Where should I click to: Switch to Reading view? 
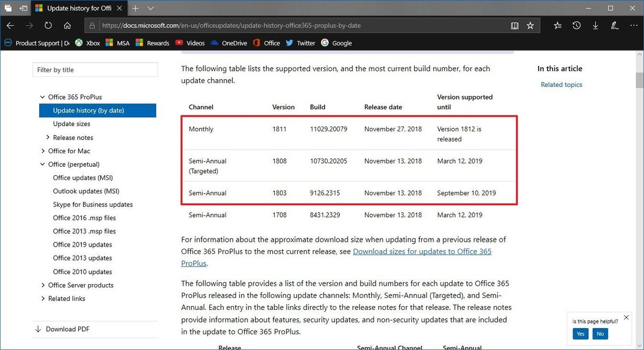tap(515, 25)
